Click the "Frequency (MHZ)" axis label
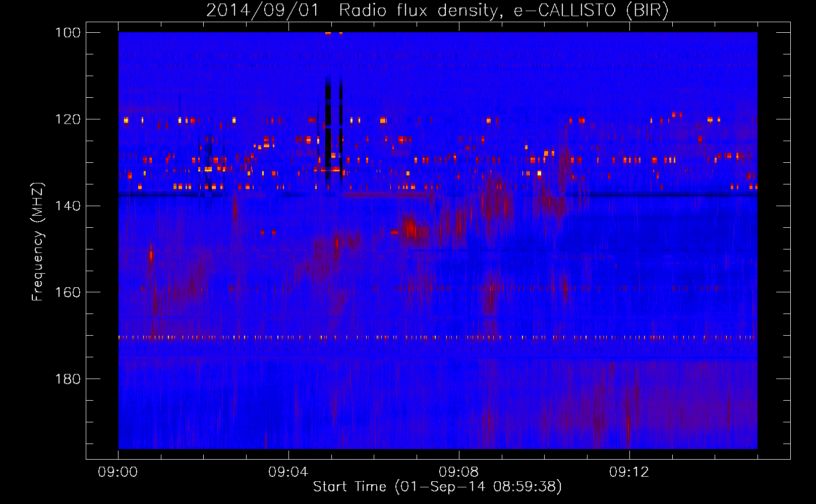816x504 pixels. tap(38, 241)
